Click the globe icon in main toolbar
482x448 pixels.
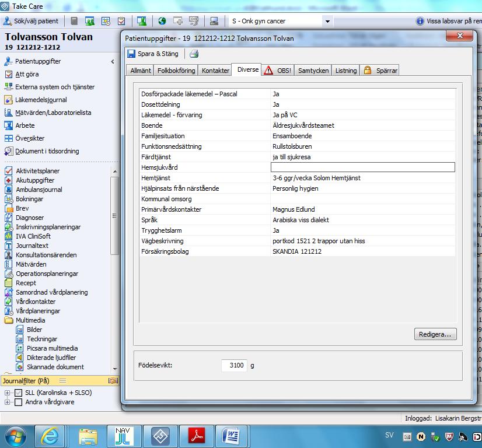[x=162, y=21]
